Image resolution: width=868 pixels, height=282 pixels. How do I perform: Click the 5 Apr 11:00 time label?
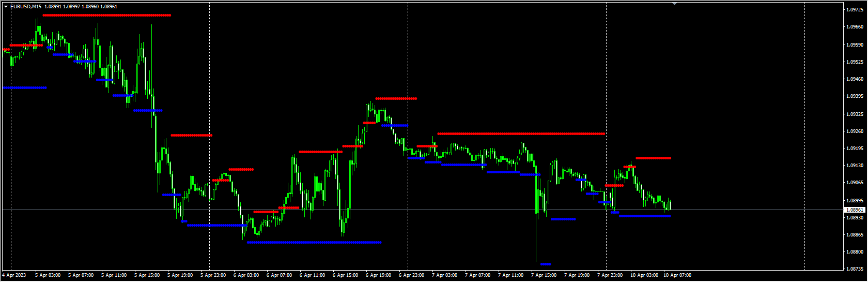pyautogui.click(x=114, y=275)
